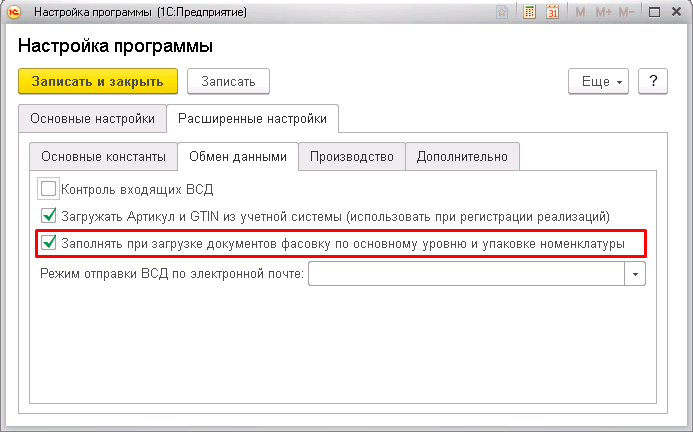Toggle Загружать Артикул и GTIN checkbox

tap(48, 216)
